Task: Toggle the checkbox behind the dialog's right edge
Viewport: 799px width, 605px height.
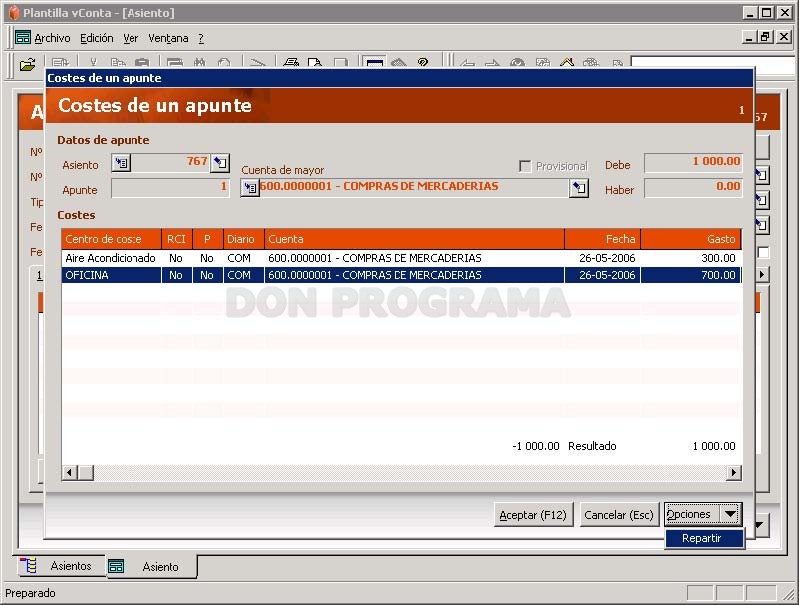Action: tap(763, 252)
